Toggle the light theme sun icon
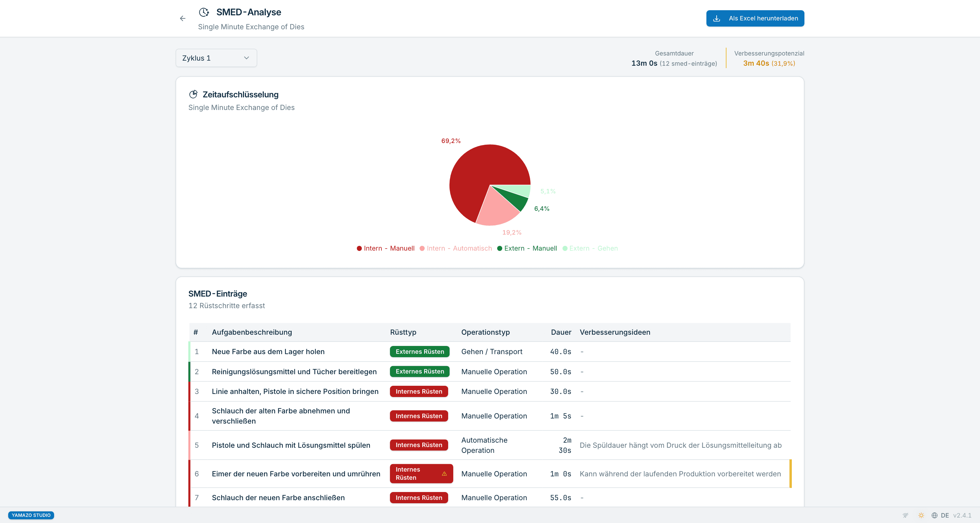The height and width of the screenshot is (523, 980). (921, 515)
